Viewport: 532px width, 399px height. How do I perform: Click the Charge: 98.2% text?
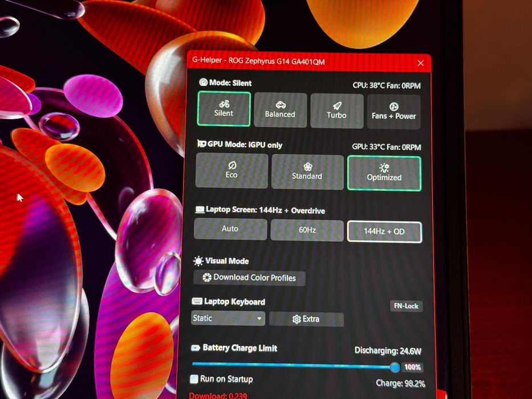point(400,384)
